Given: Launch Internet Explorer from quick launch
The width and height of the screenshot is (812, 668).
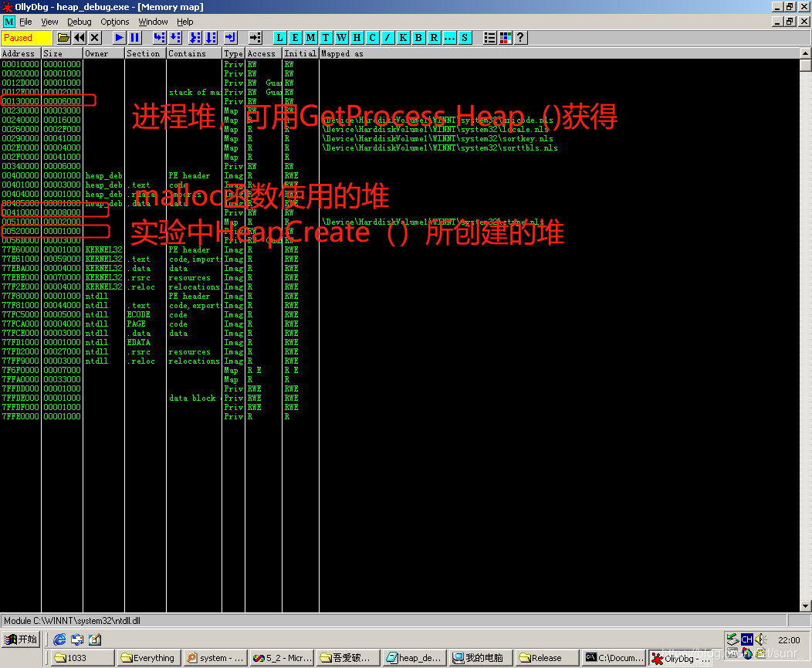Looking at the screenshot, I should click(60, 639).
